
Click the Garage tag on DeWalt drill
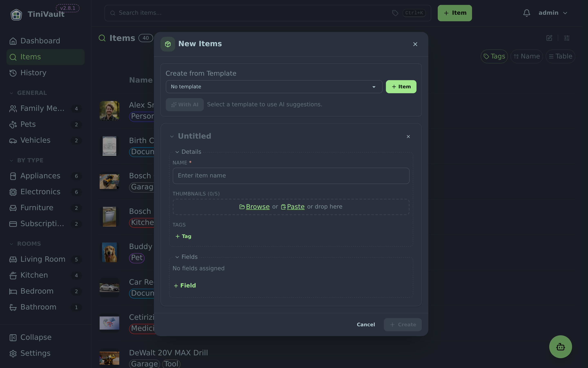[x=145, y=364]
